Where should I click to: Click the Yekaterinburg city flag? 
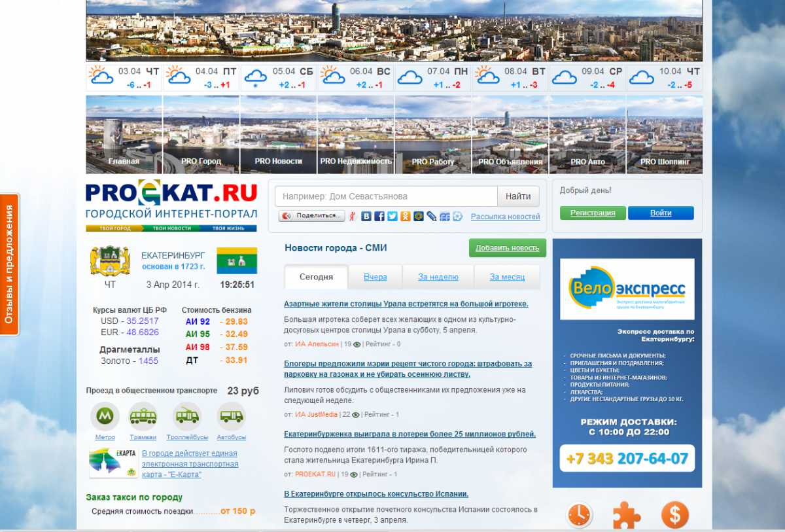pos(237,260)
